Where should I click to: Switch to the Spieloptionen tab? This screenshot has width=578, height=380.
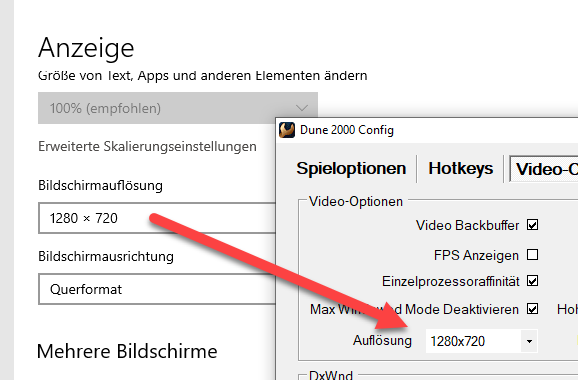pos(351,168)
